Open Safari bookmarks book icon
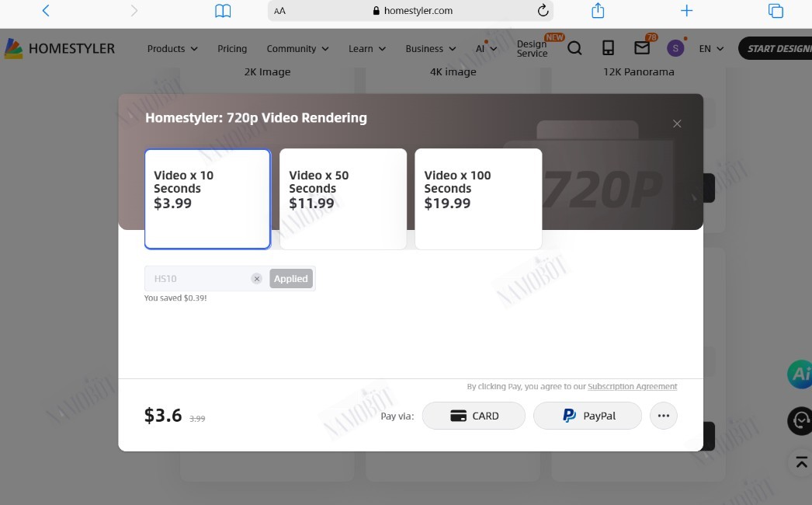812x505 pixels. (x=223, y=11)
